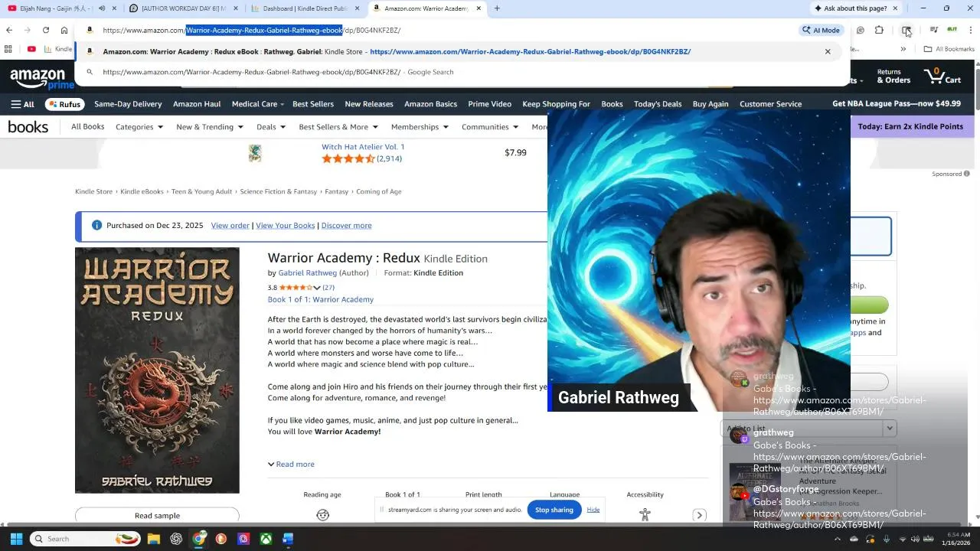Open browser home page icon
Viewport: 980px width, 551px height.
click(x=64, y=30)
